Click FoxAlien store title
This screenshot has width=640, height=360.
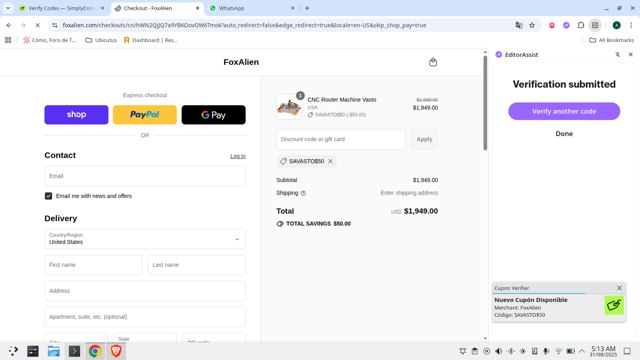[241, 62]
